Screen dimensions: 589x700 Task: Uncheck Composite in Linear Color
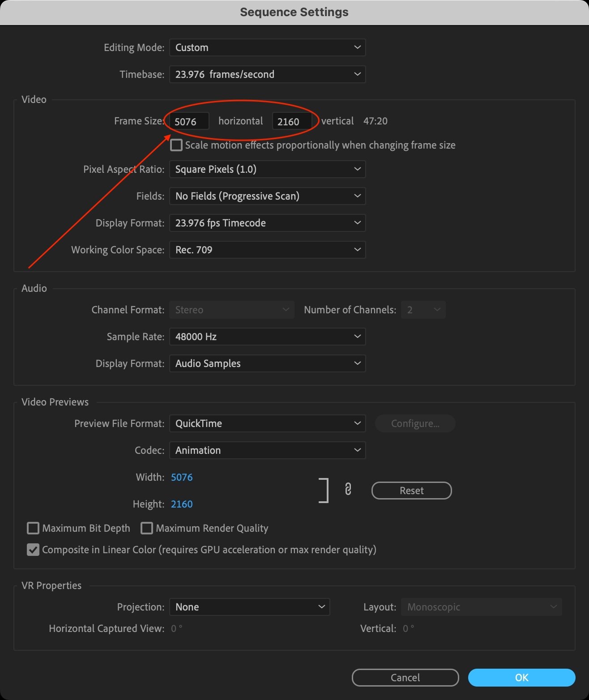pyautogui.click(x=33, y=550)
